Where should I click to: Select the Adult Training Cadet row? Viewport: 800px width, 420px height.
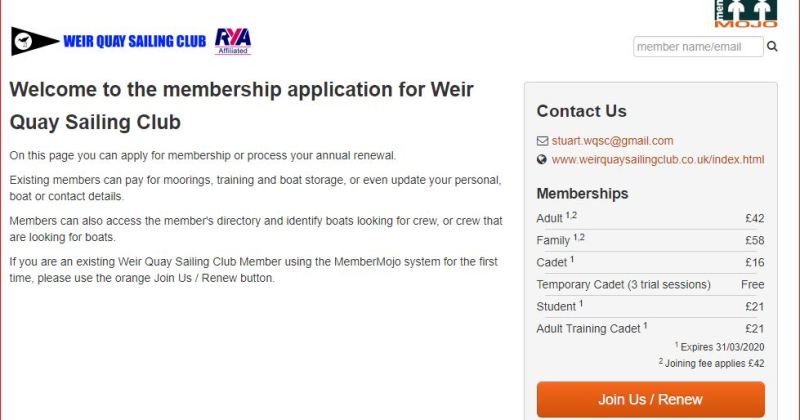click(x=650, y=327)
